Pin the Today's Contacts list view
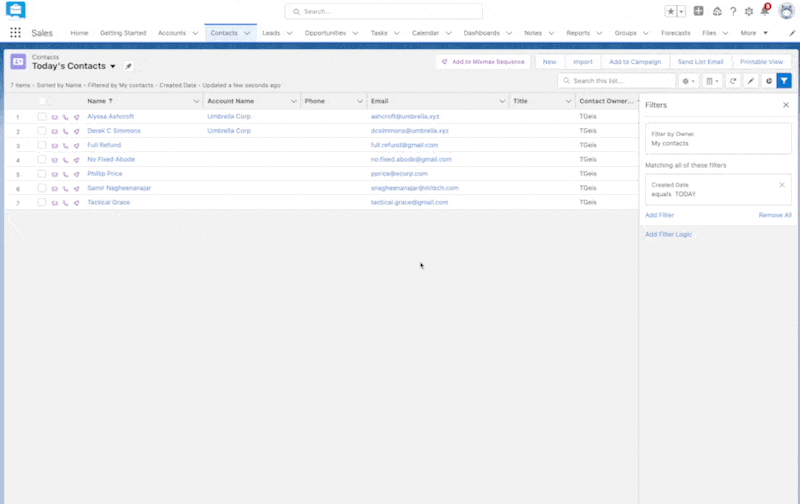 (128, 66)
